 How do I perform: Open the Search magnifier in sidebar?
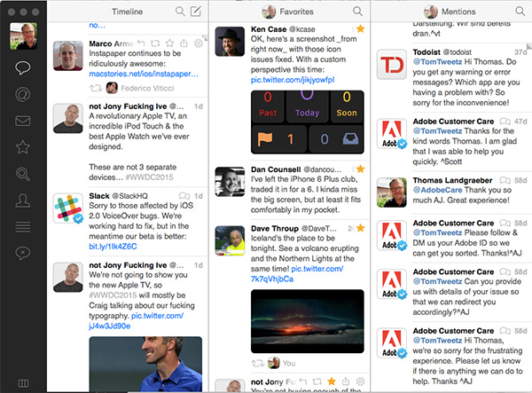click(x=23, y=174)
